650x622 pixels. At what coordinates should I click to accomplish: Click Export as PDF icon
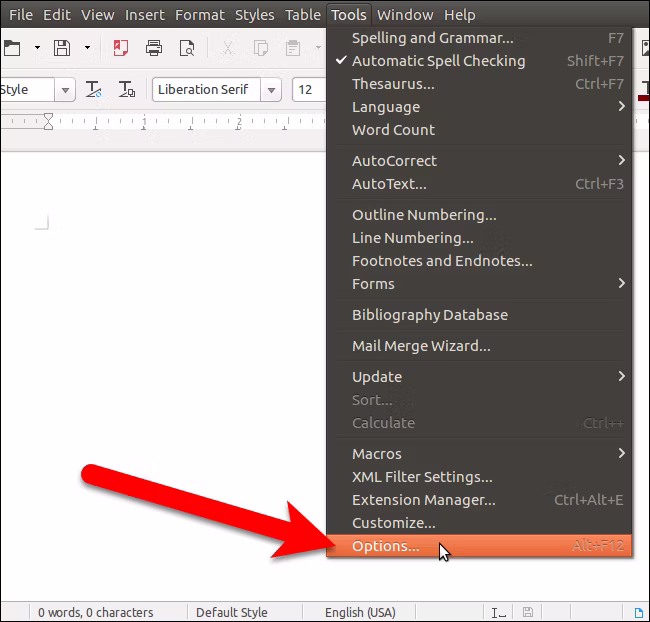[x=121, y=48]
